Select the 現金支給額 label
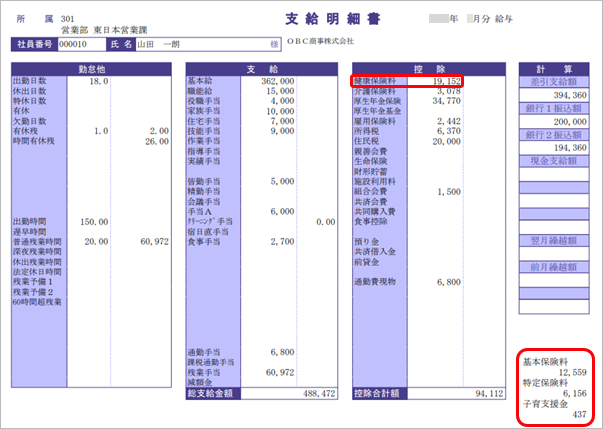The width and height of the screenshot is (603, 429). [x=554, y=161]
